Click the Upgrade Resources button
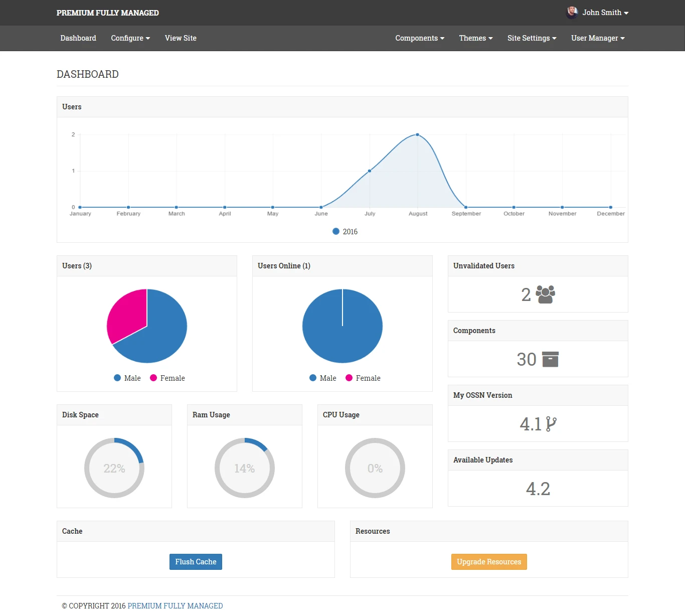Viewport: 685px width, 616px height. [x=489, y=562]
